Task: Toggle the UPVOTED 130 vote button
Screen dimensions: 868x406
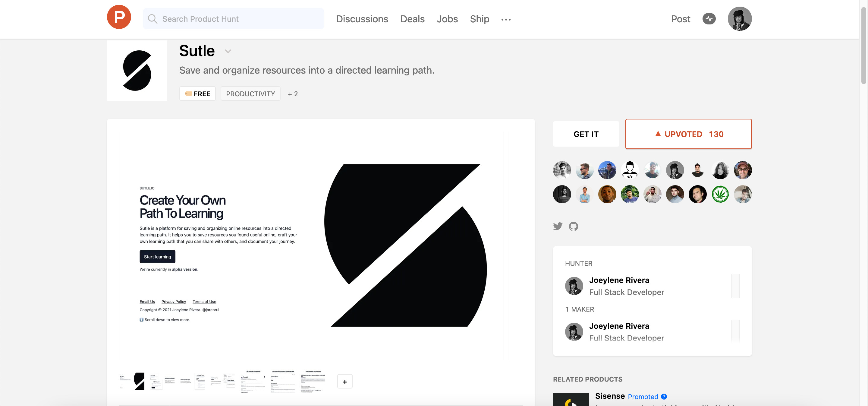Action: click(x=688, y=134)
